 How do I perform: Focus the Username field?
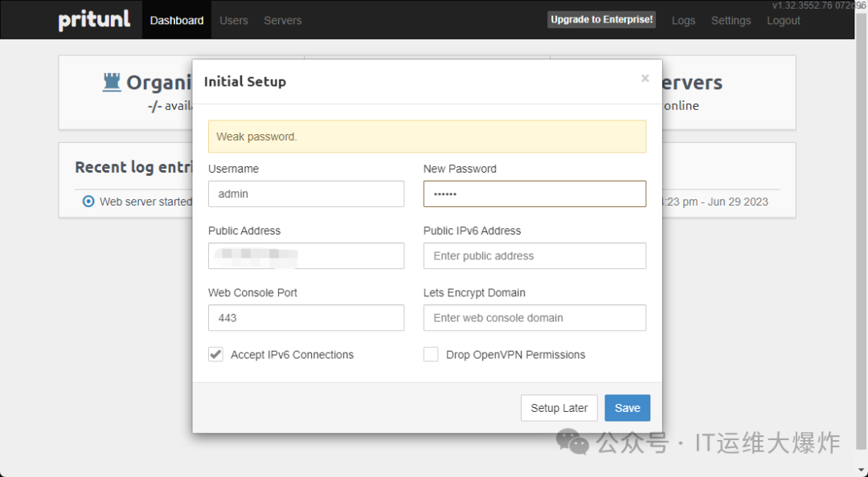pyautogui.click(x=305, y=194)
